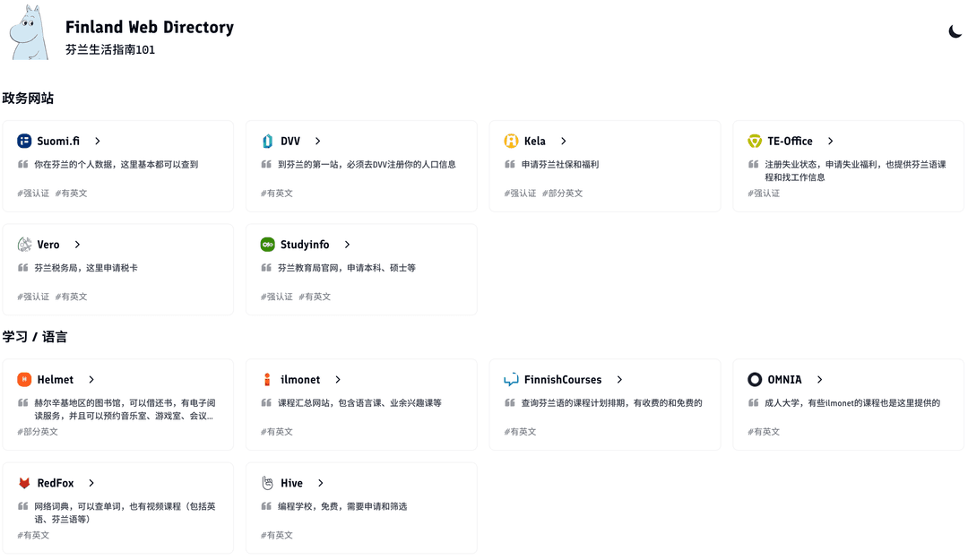Click the Studyinfo site icon
The image size is (968, 560).
tap(267, 245)
